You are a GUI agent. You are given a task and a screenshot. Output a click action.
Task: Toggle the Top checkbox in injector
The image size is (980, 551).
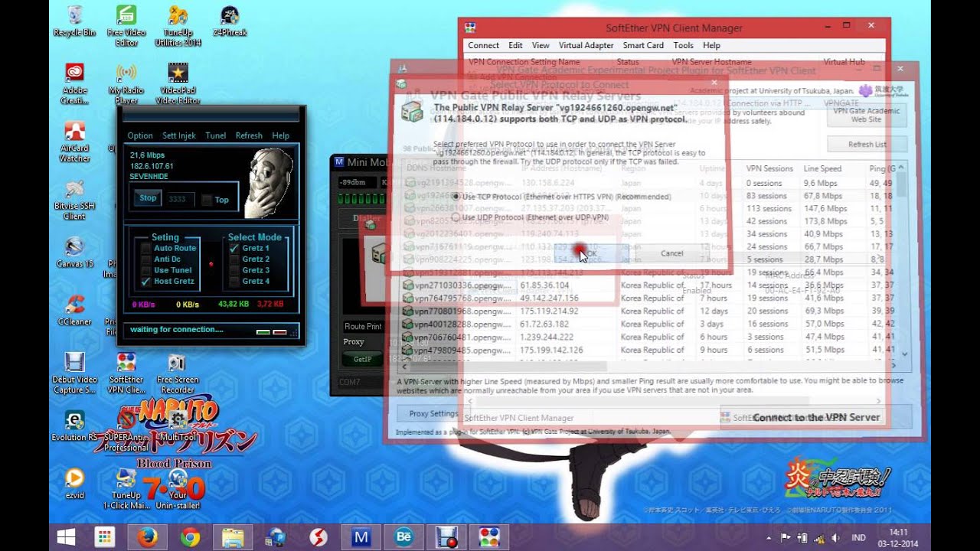coord(207,200)
